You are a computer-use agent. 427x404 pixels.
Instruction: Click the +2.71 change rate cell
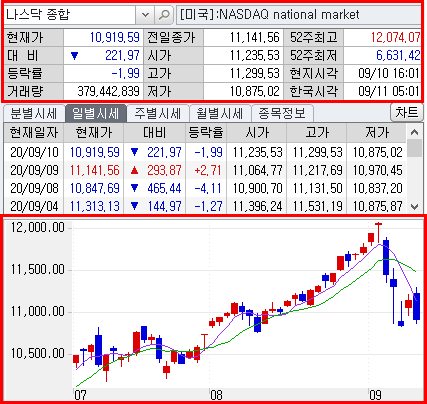pos(208,170)
